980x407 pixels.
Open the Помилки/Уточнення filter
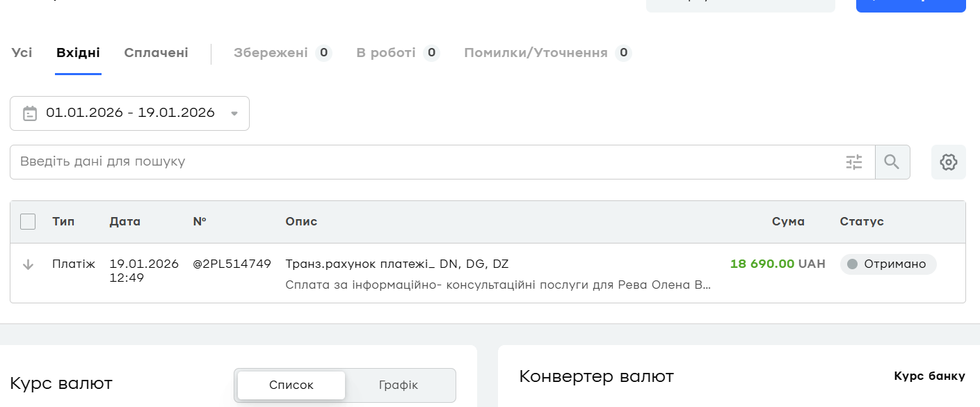[536, 53]
